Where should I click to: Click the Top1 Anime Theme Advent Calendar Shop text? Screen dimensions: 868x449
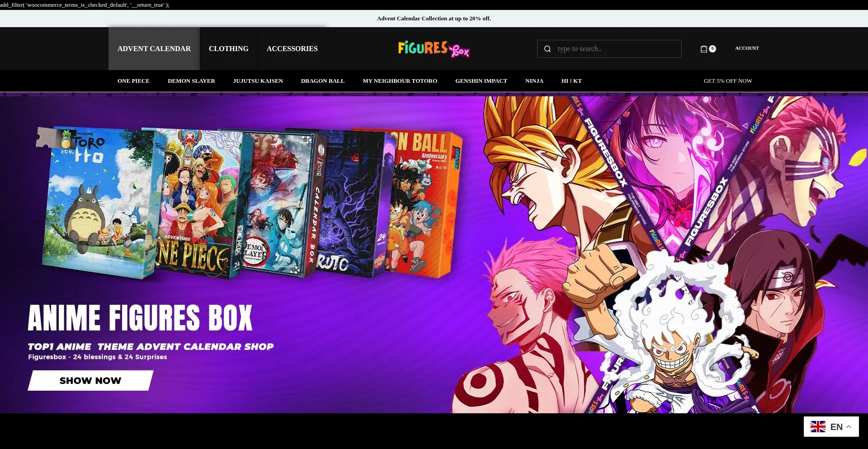[151, 347]
